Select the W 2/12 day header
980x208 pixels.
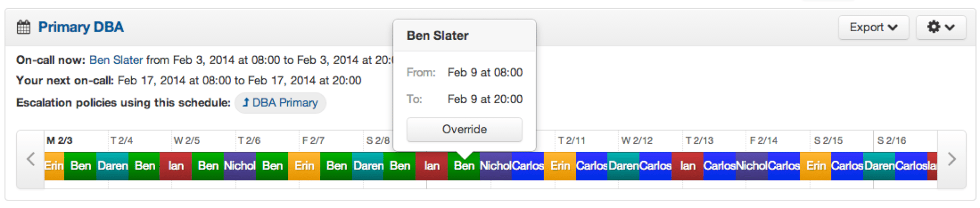tap(636, 140)
